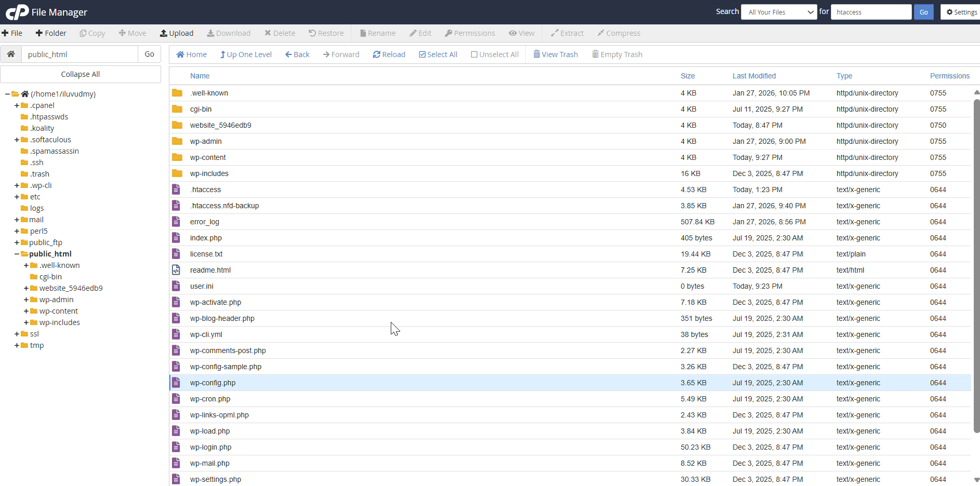The height and width of the screenshot is (486, 980).
Task: Click the public_html path input field
Action: 79,54
